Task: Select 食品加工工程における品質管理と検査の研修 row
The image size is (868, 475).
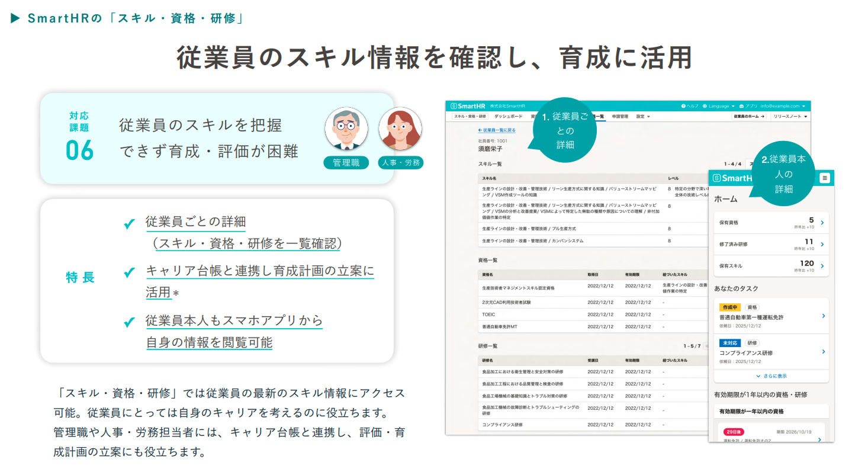Action: (x=594, y=384)
